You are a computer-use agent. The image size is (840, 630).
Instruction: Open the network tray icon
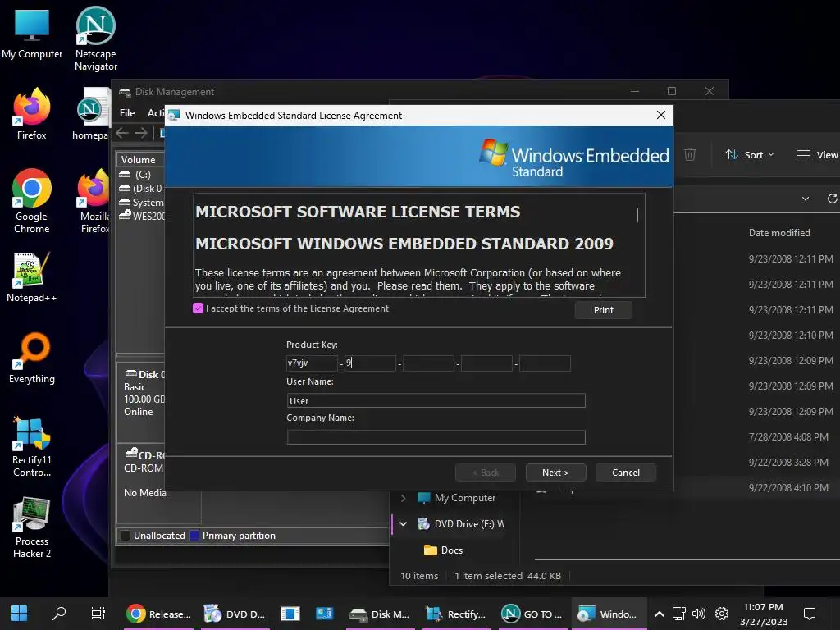[678, 614]
